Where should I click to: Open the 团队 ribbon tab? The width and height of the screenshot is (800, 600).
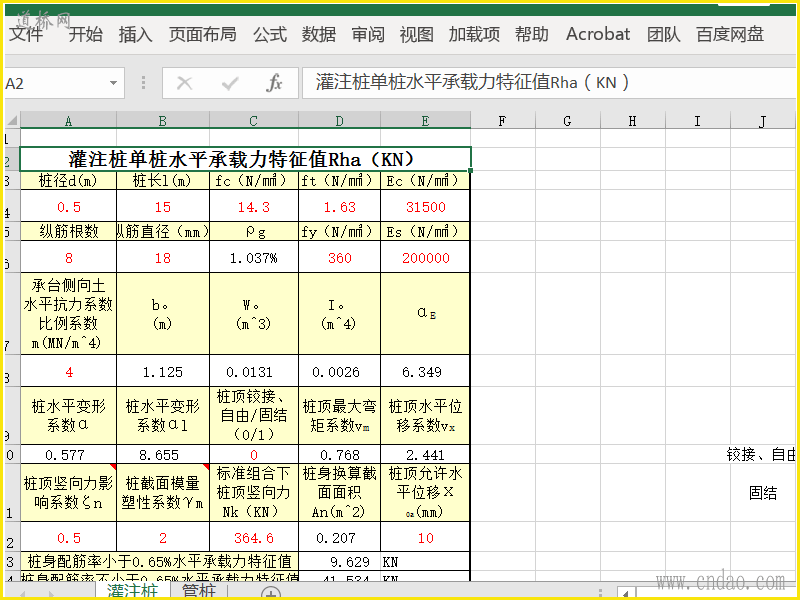click(663, 34)
